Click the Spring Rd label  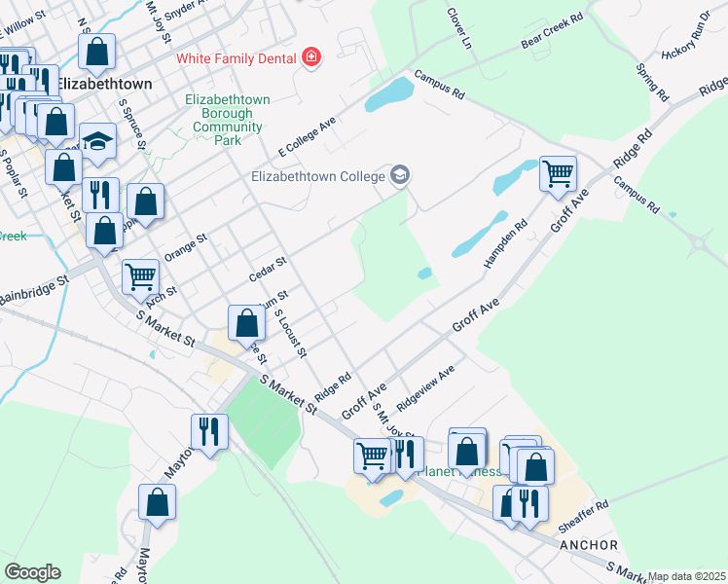pyautogui.click(x=652, y=82)
